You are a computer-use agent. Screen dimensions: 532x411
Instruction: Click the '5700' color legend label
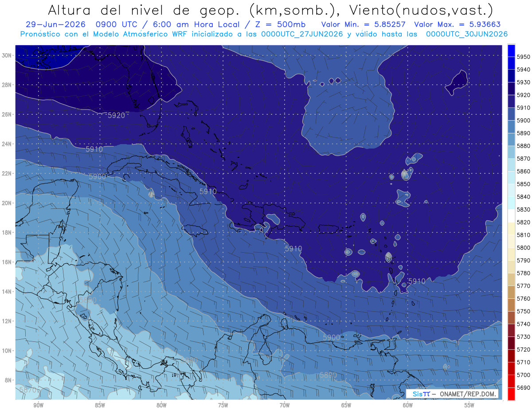(523, 375)
